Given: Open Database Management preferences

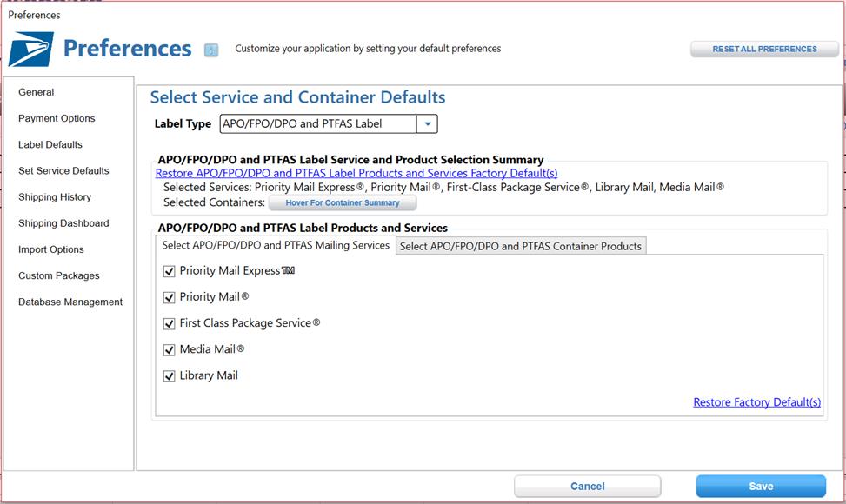Looking at the screenshot, I should click(70, 302).
